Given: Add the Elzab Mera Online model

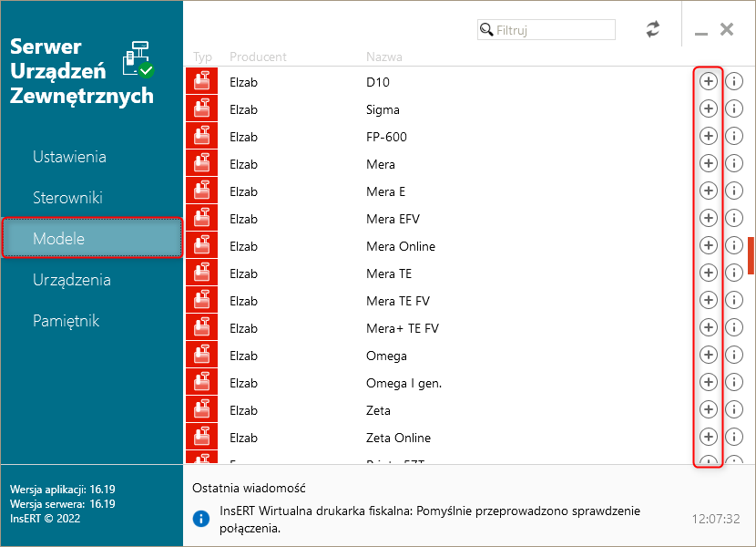Looking at the screenshot, I should point(708,246).
